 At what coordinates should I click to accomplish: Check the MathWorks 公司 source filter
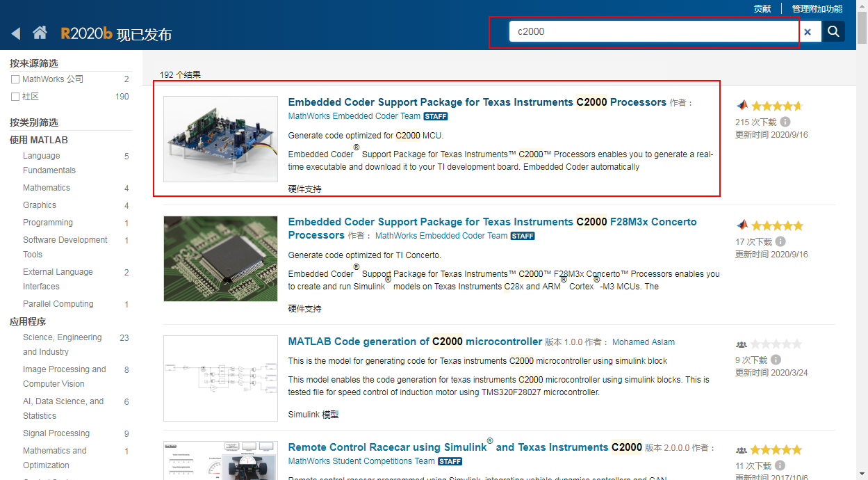15,79
